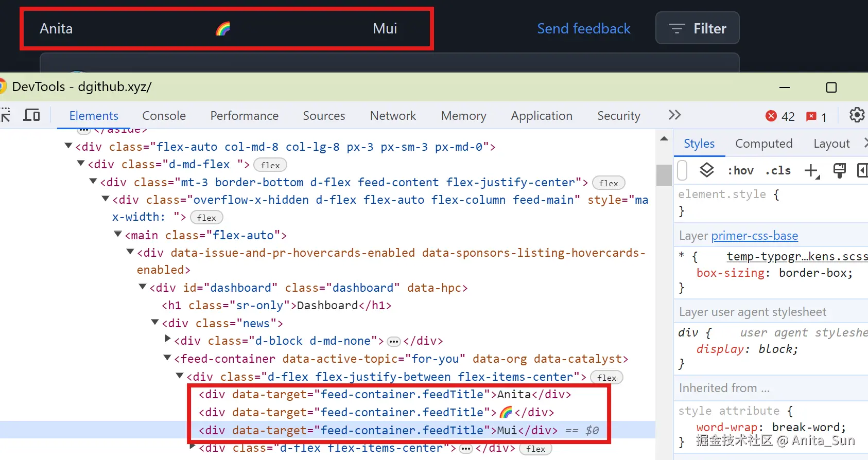Toggle flex badge on flex-justify-between div

(606, 378)
